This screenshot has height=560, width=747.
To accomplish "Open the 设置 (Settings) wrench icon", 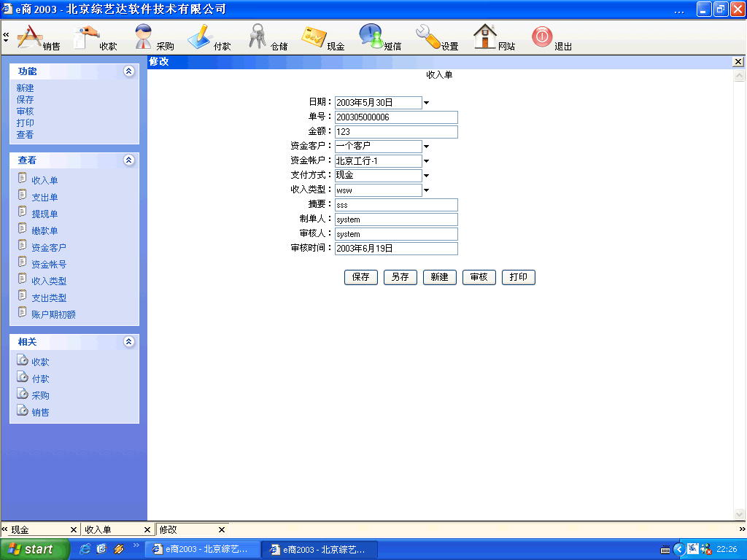I will click(x=428, y=36).
